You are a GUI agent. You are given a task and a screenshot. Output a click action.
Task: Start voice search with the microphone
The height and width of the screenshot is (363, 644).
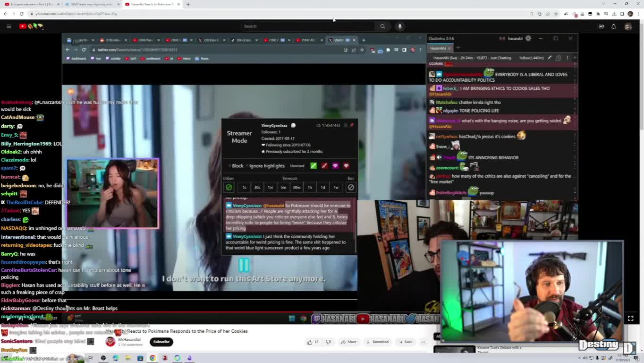(400, 26)
